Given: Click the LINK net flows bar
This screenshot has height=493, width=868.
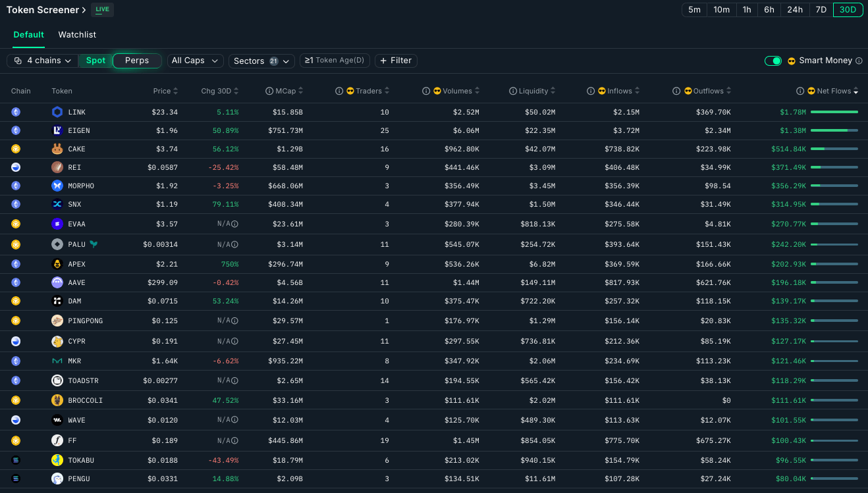Looking at the screenshot, I should (834, 112).
